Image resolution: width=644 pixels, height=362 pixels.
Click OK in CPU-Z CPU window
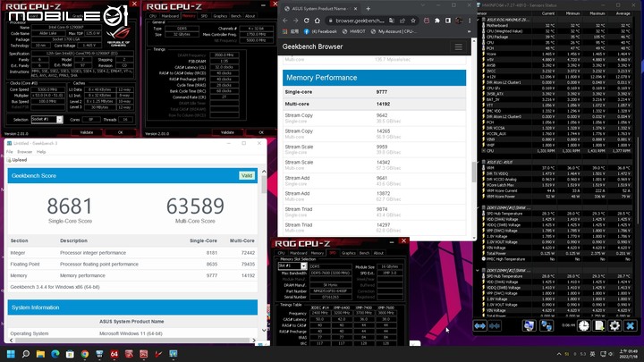click(121, 132)
